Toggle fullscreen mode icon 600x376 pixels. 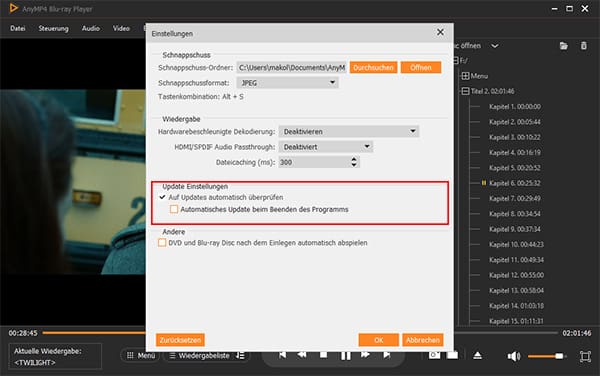click(x=585, y=356)
